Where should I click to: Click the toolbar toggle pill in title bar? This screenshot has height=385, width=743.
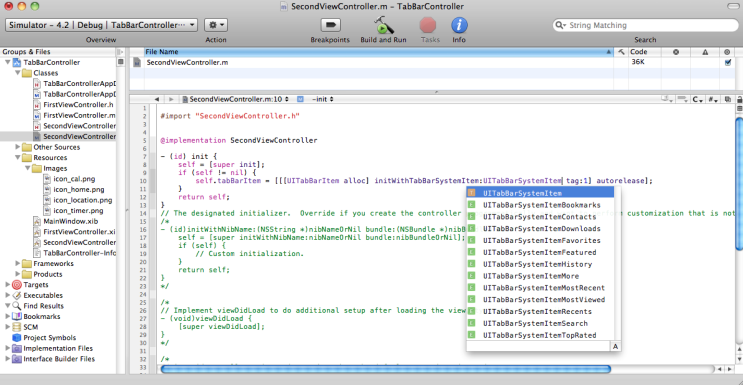pos(734,6)
